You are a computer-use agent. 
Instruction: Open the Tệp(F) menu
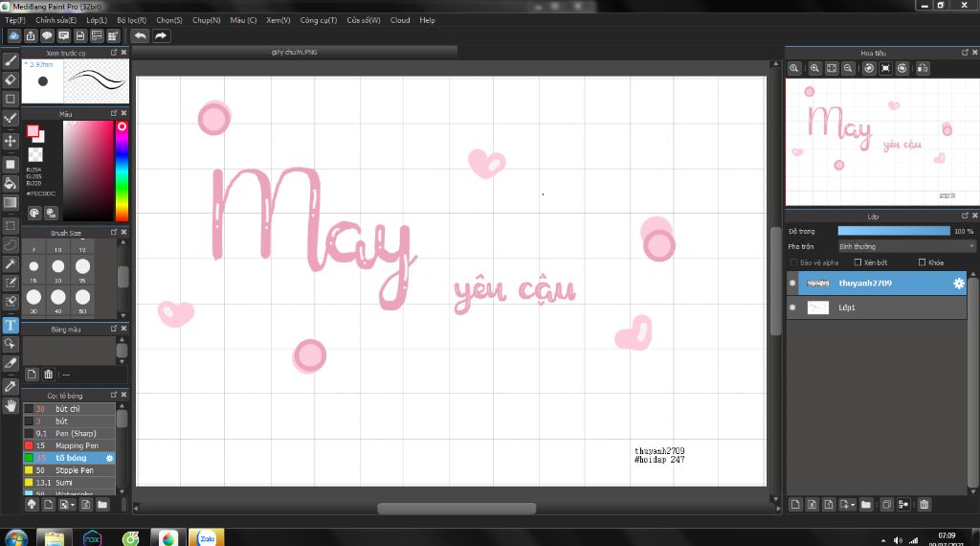pyautogui.click(x=15, y=20)
